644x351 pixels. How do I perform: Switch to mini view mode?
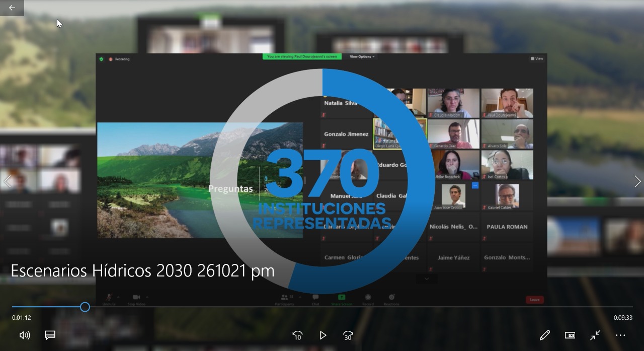click(570, 335)
